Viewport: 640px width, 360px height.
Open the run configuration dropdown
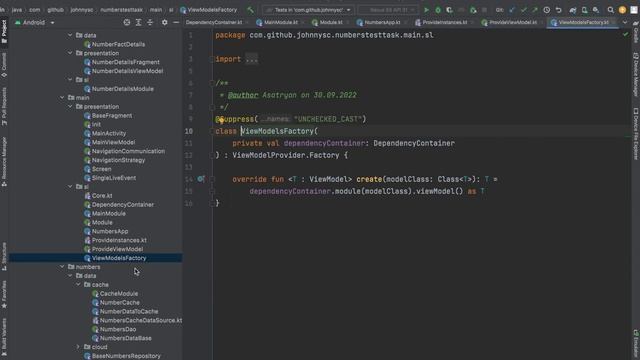coord(307,10)
